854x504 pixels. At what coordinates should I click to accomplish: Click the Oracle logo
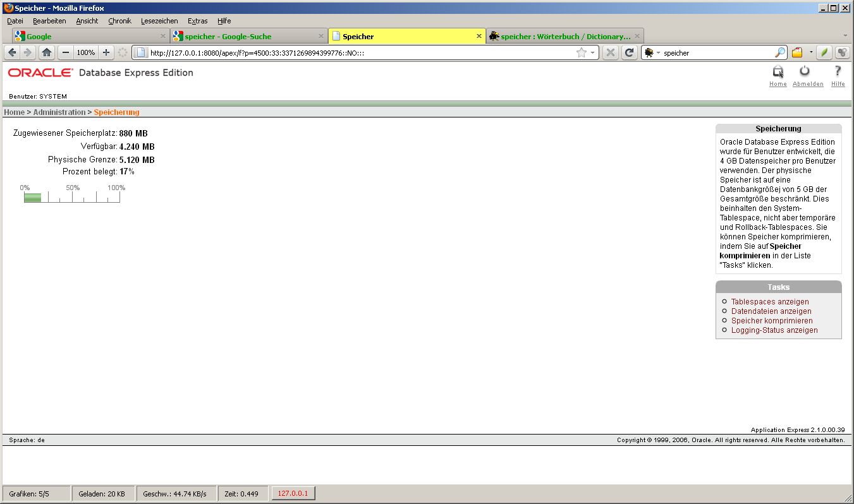[40, 73]
